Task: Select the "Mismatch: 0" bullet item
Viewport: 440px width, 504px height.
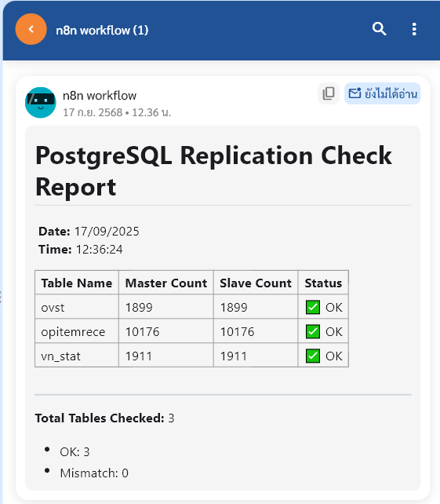Action: coord(94,473)
